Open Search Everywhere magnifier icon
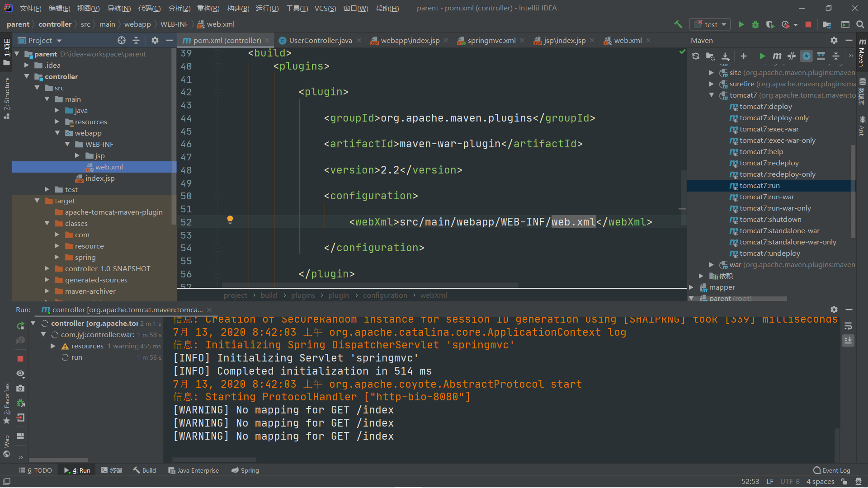This screenshot has height=488, width=868. (x=860, y=24)
